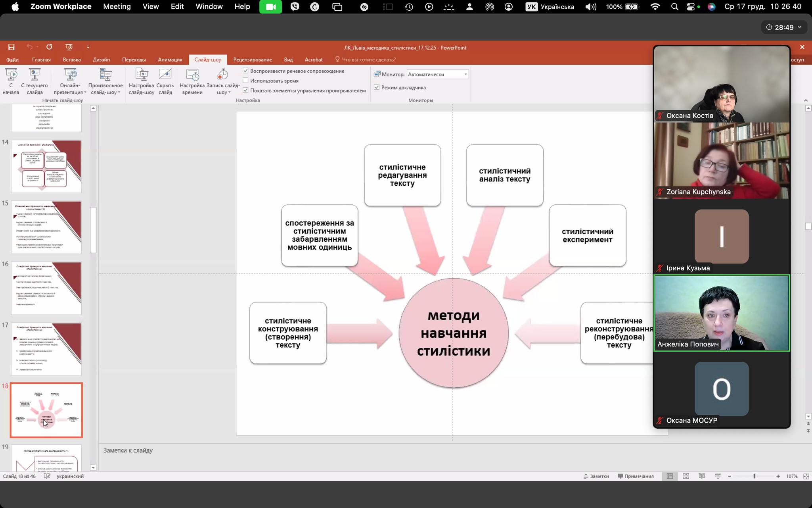Expand 'Произвольное слайд-шоу' dropdown
Viewport: 812px width, 508px height.
[x=119, y=92]
